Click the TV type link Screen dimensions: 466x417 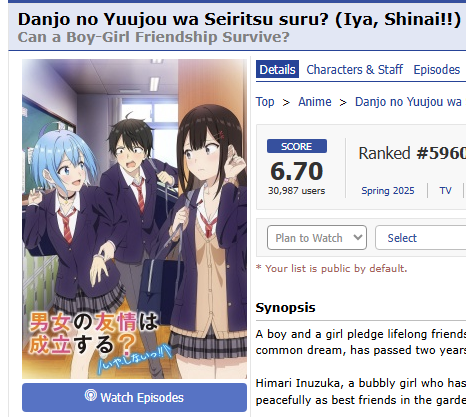coord(445,191)
